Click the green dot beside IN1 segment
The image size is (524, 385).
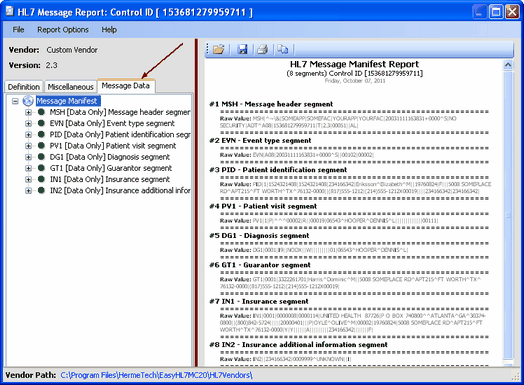[41, 179]
